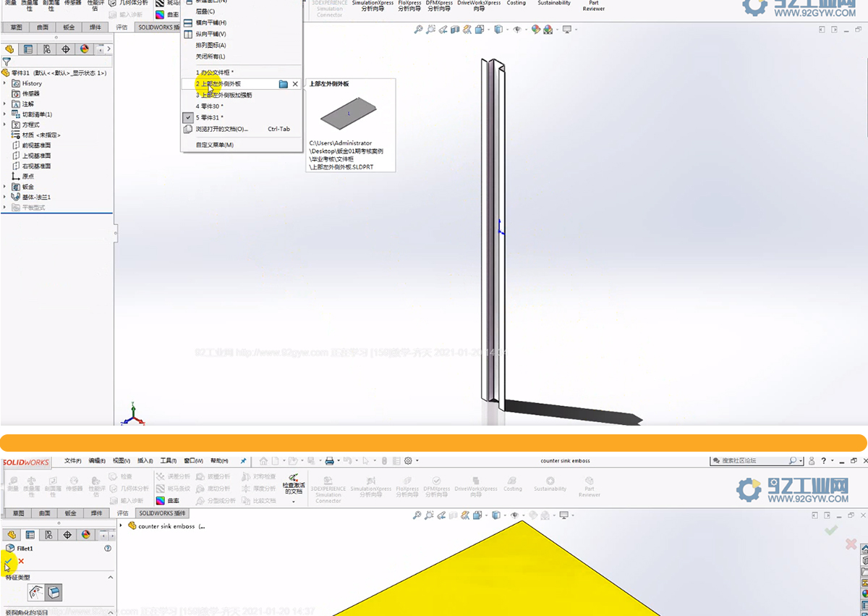Select manual fillet type icon
Viewport: 868px width, 616px height.
[x=36, y=593]
